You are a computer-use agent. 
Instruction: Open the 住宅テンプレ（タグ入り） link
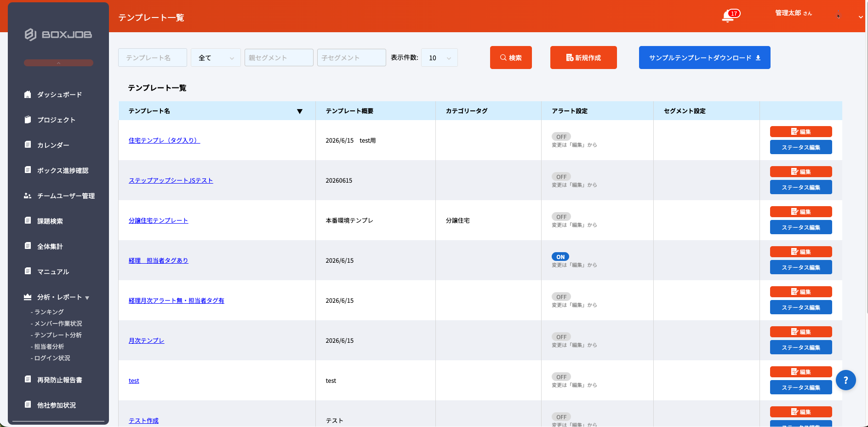(165, 140)
